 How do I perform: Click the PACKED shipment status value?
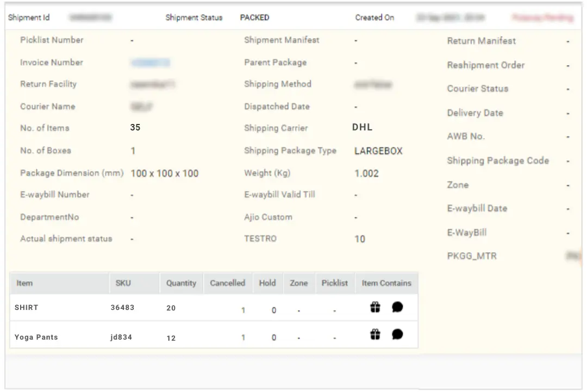point(254,17)
